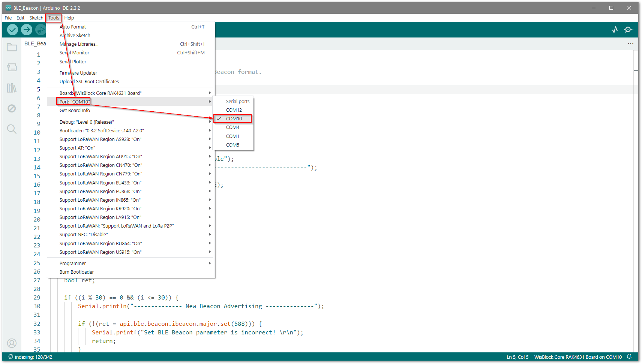The width and height of the screenshot is (642, 364).
Task: Expand Support LoRaWAN Region IN865 submenu
Action: 130,200
